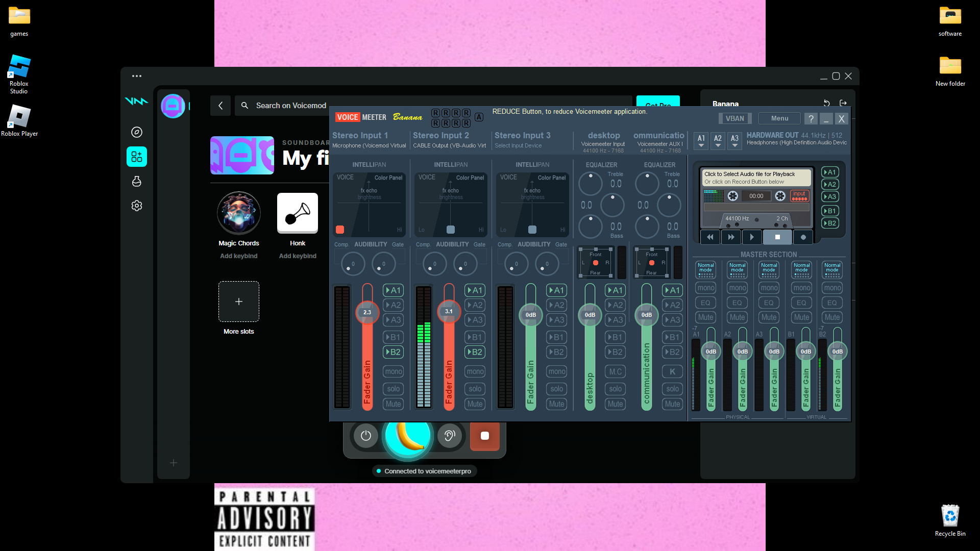Open Recycle Bin on desktop
Image resolution: width=980 pixels, height=551 pixels.
tap(950, 520)
